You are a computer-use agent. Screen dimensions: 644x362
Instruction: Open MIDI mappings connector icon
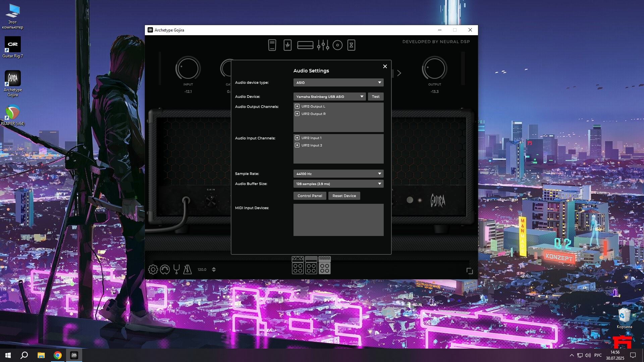point(165,269)
